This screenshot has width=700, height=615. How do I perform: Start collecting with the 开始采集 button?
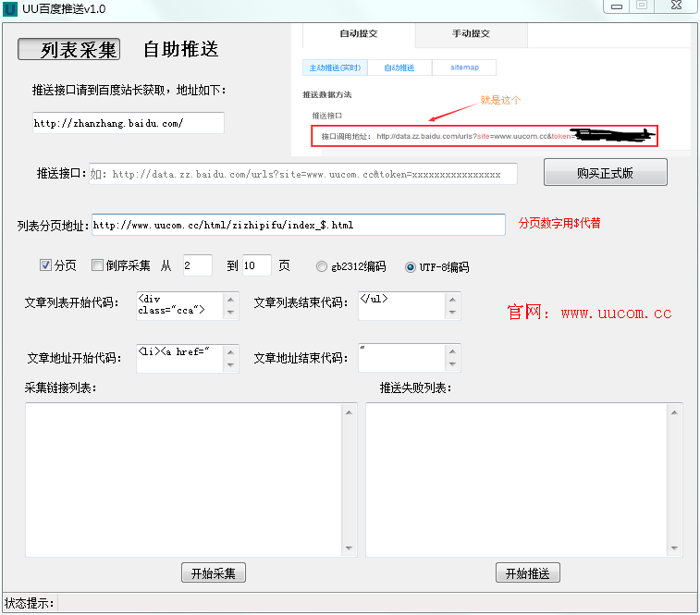click(213, 573)
